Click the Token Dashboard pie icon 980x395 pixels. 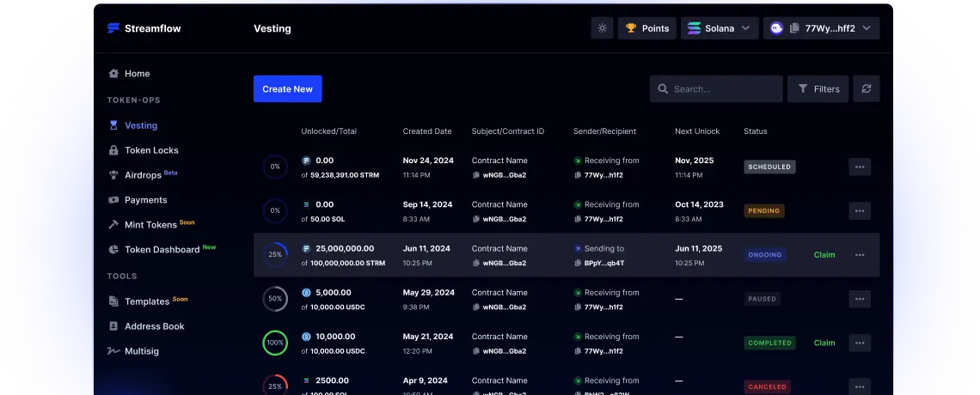point(113,250)
